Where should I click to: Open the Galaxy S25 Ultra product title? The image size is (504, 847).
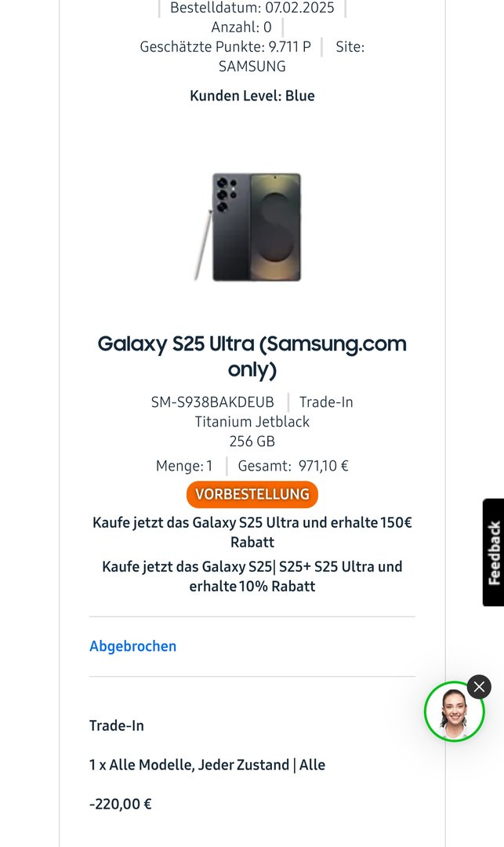(252, 356)
